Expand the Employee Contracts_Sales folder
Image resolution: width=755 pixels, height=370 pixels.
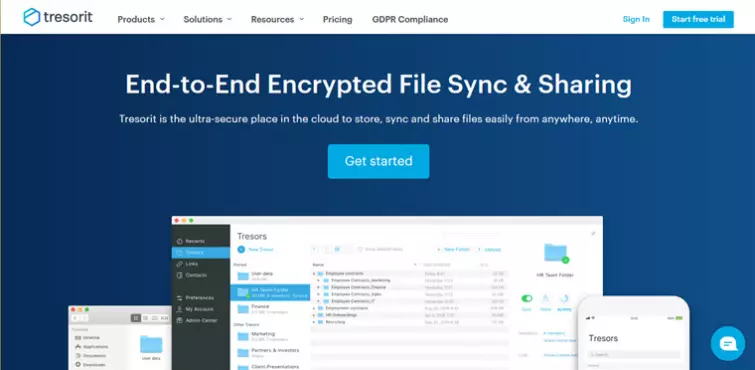click(318, 294)
